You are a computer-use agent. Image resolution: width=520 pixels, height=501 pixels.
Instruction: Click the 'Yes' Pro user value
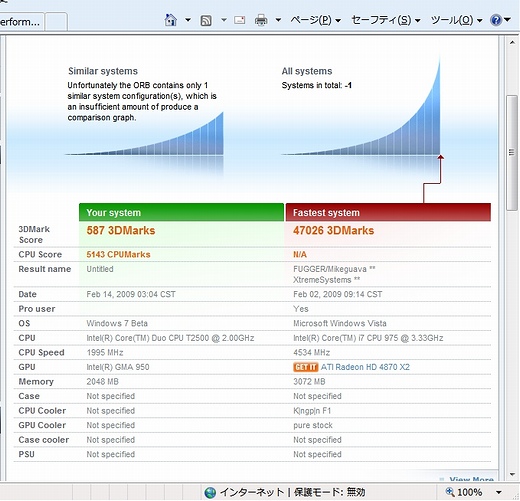coord(301,309)
